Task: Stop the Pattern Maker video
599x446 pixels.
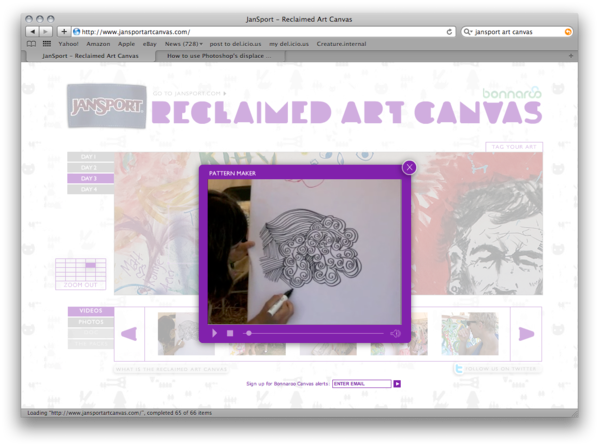Action: click(230, 333)
